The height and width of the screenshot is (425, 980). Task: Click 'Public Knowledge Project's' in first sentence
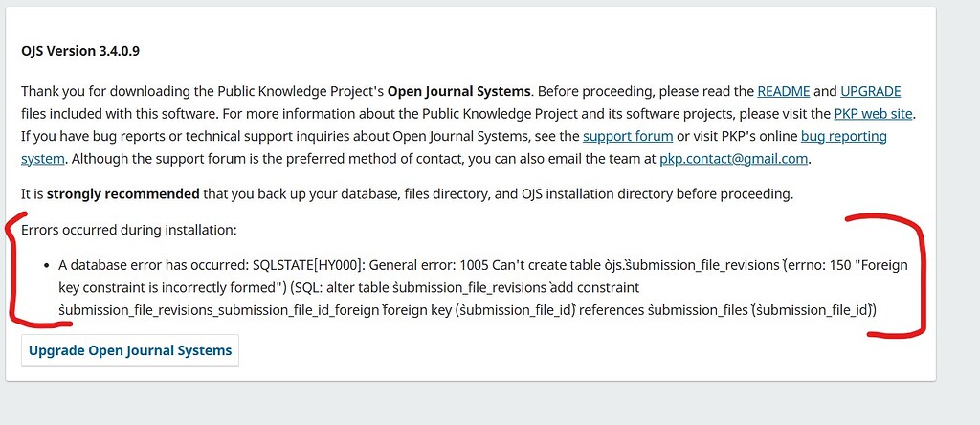point(301,91)
